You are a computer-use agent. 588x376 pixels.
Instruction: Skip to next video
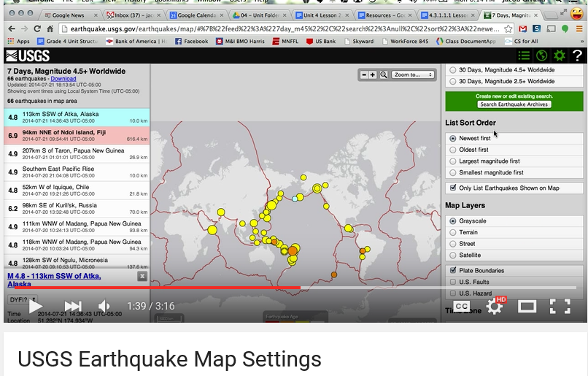(73, 306)
